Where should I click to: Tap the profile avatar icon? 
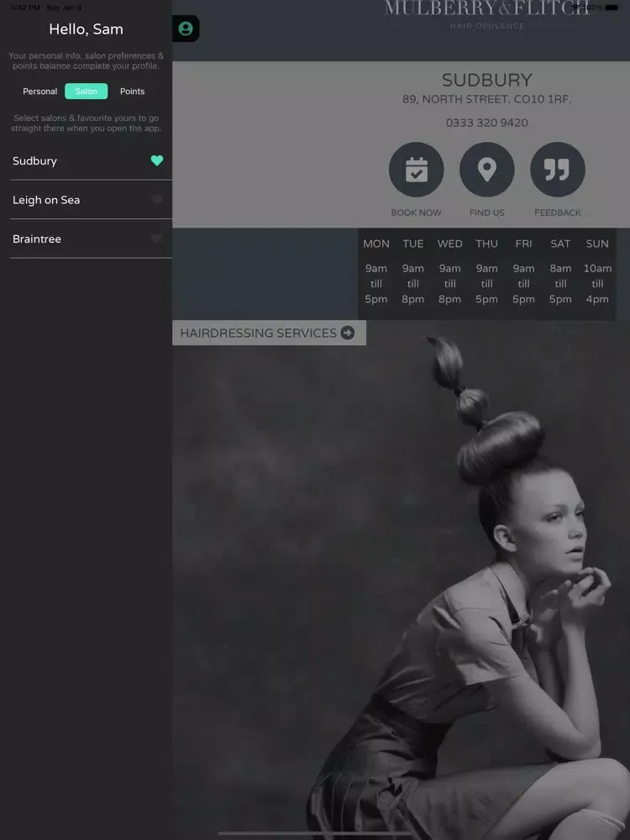pyautogui.click(x=186, y=29)
